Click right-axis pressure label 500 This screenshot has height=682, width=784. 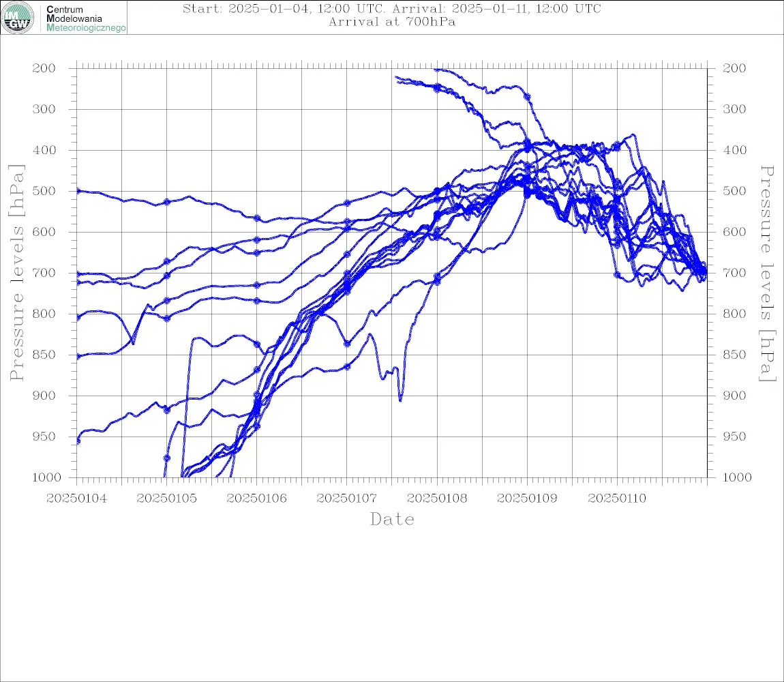coord(734,191)
